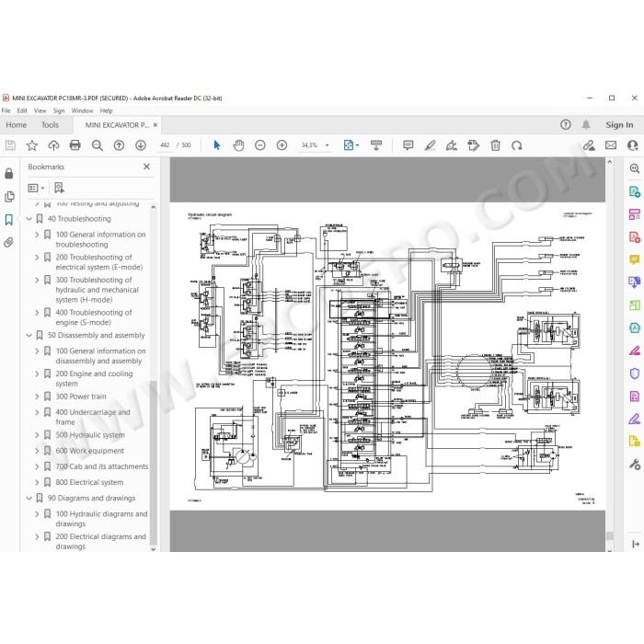644x644 pixels.
Task: Switch to the Tools tab
Action: pos(50,125)
